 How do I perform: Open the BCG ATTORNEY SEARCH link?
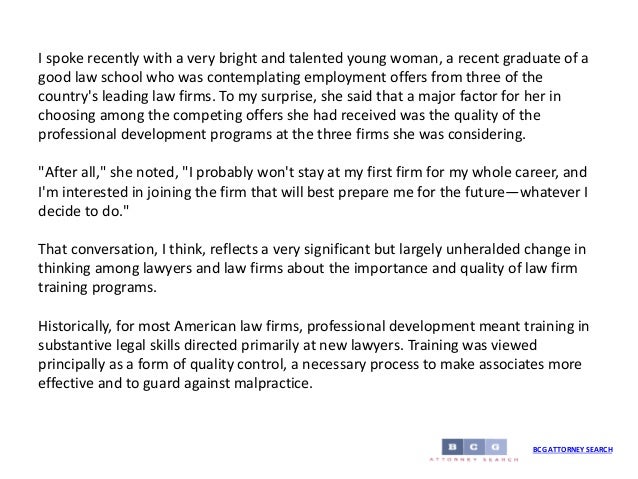(x=572, y=449)
